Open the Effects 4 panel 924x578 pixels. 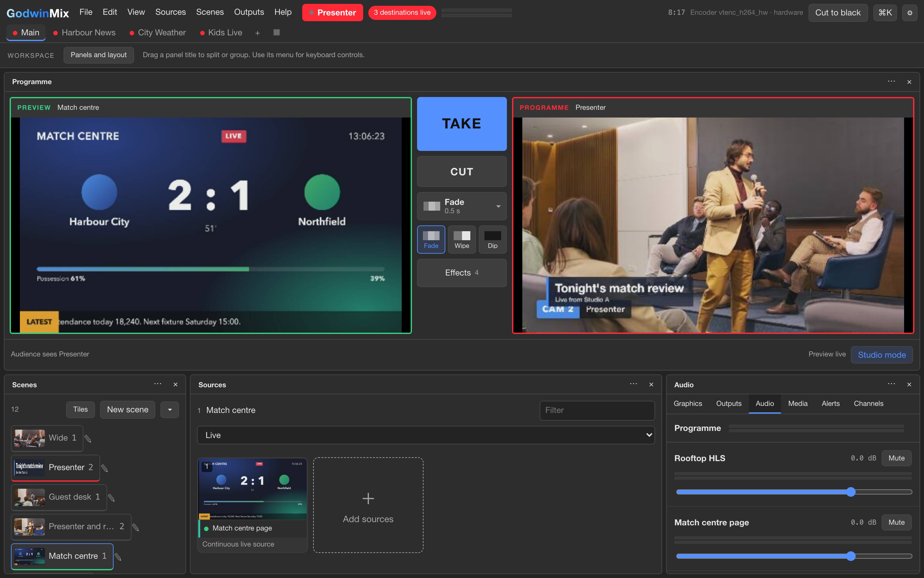[462, 273]
